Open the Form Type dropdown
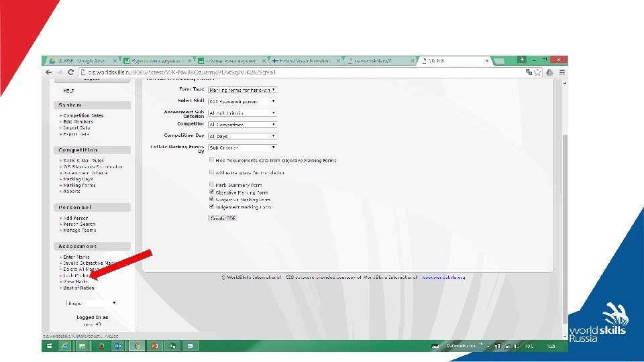The width and height of the screenshot is (644, 362). point(242,90)
